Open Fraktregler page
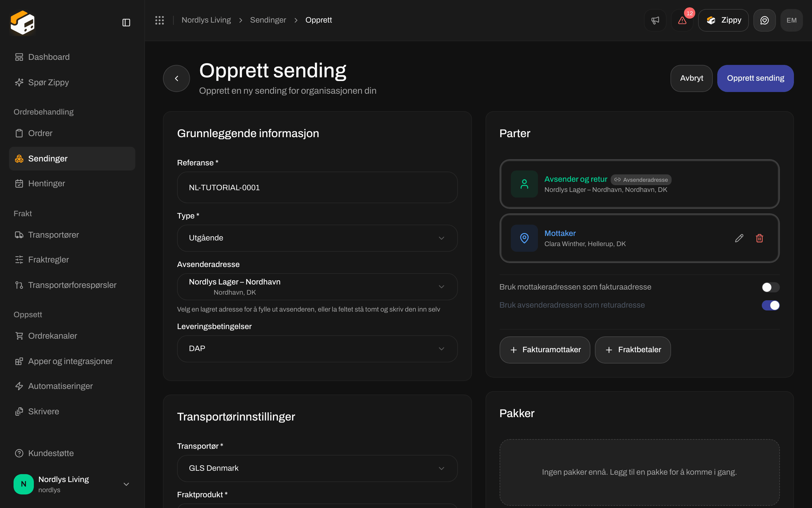812x508 pixels. pyautogui.click(x=72, y=260)
